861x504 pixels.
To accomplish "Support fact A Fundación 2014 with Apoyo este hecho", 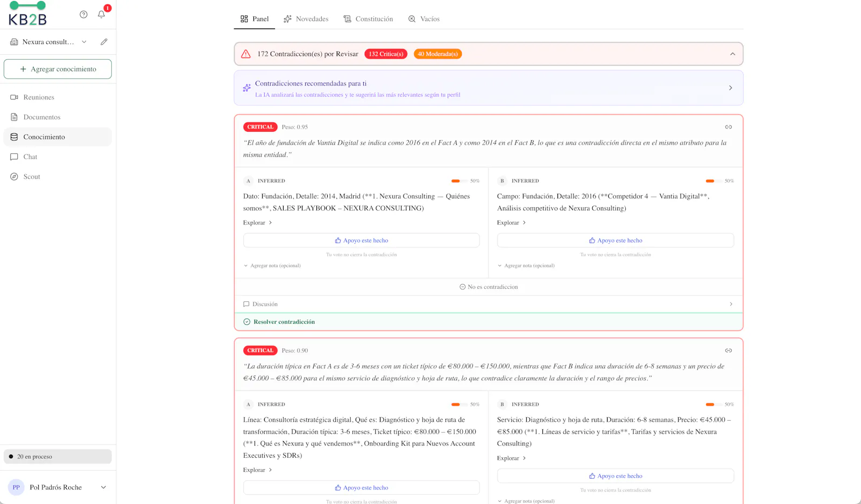I will coord(361,240).
